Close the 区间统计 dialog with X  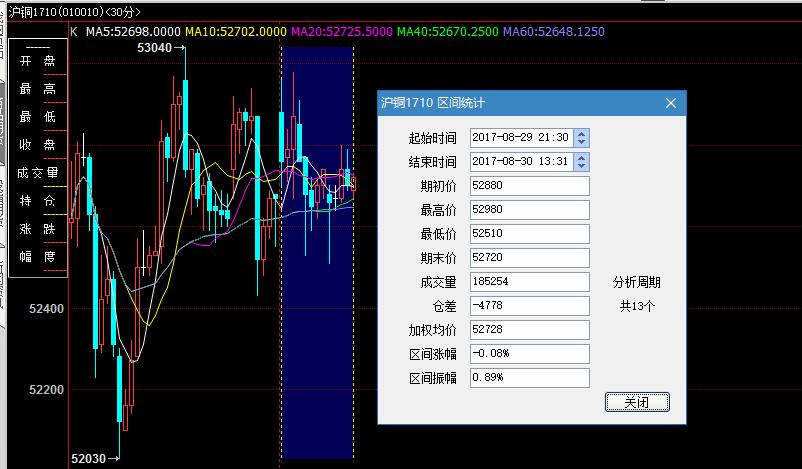pyautogui.click(x=671, y=103)
